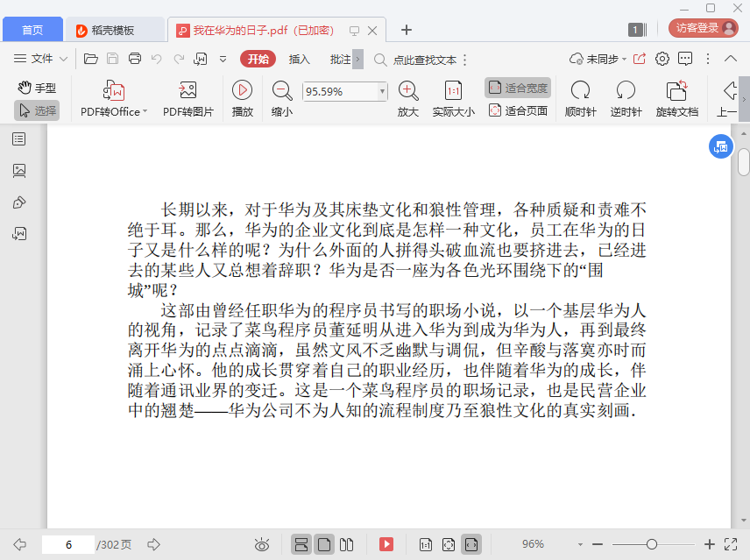
Task: Expand more ribbon tabs arrow
Action: tap(357, 60)
